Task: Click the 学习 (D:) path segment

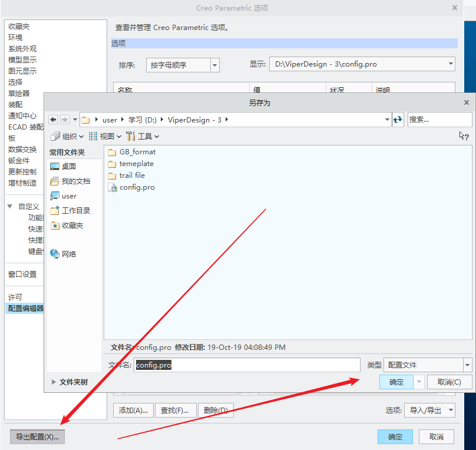Action: pyautogui.click(x=143, y=120)
